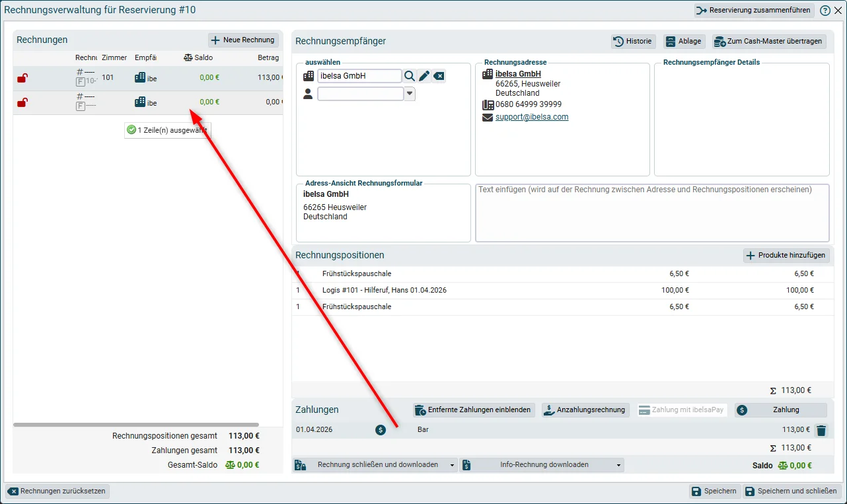Viewport: 847px width, 504px height.
Task: Delete the Bar payment with the trash icon
Action: pos(821,431)
